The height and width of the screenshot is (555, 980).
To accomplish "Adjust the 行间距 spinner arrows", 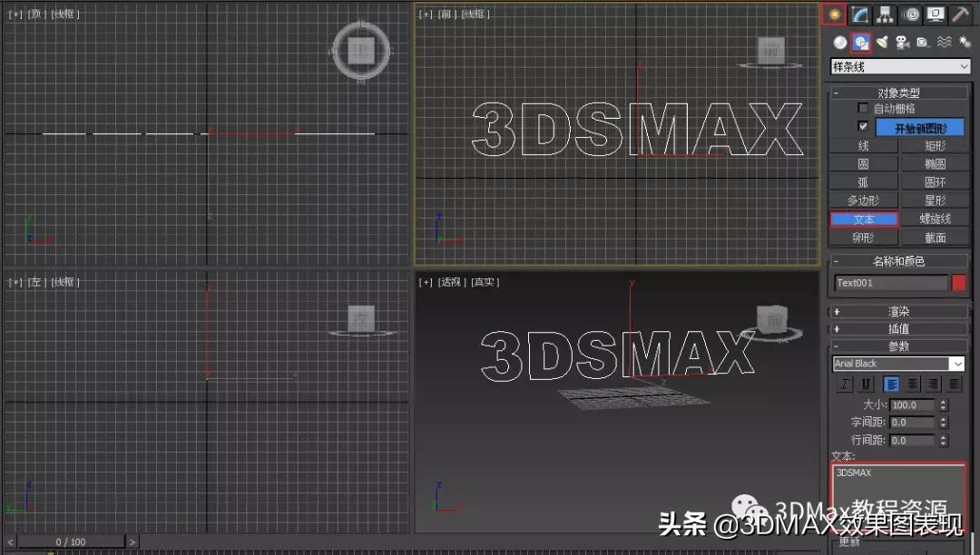I will (x=943, y=440).
